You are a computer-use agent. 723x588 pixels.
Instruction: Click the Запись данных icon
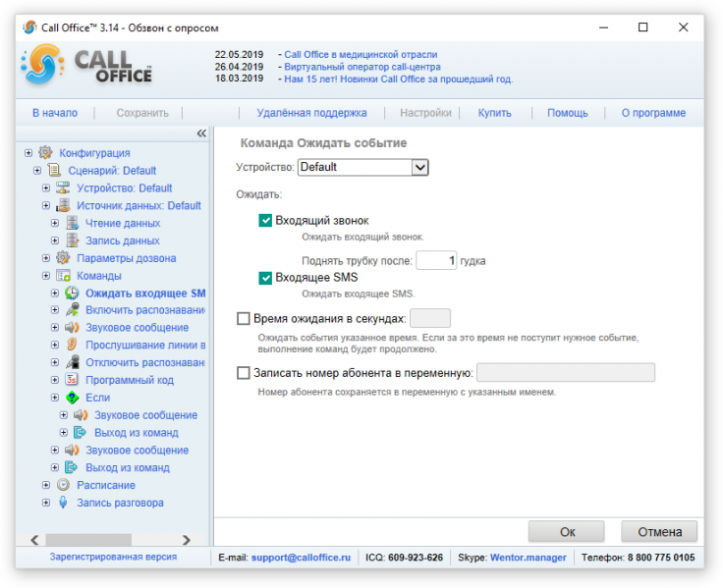72,241
